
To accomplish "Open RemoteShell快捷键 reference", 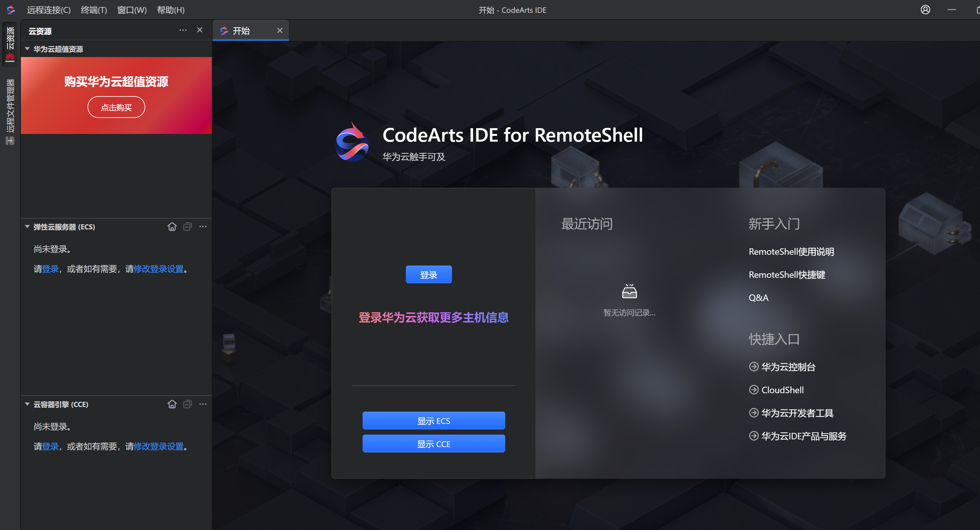I will pos(787,275).
